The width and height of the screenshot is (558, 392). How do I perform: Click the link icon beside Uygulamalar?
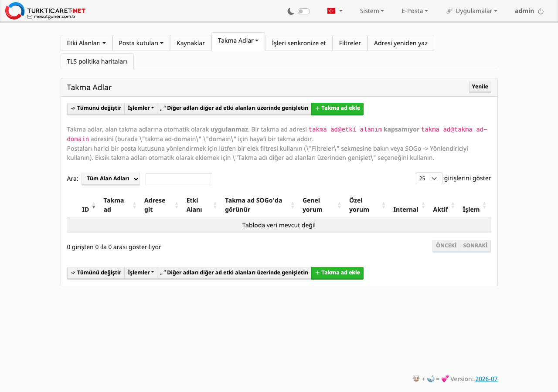[x=449, y=11]
